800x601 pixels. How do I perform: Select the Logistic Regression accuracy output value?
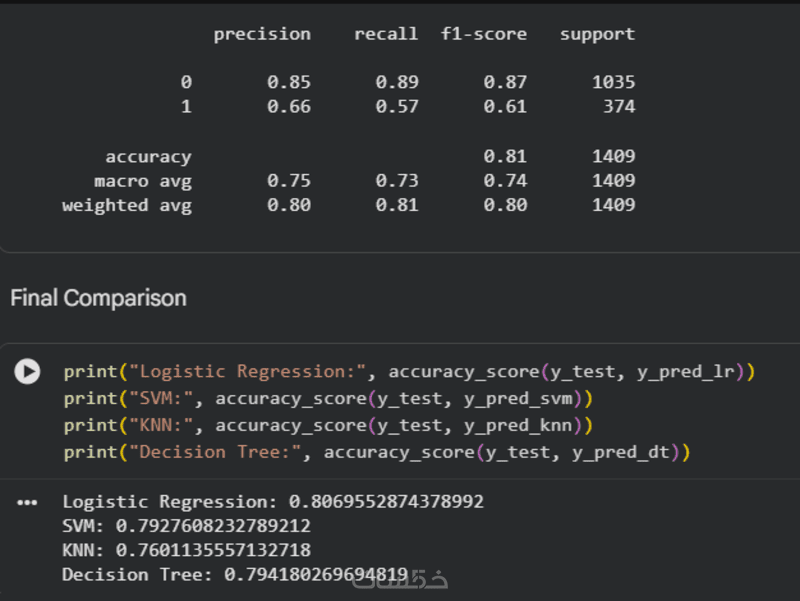point(386,502)
